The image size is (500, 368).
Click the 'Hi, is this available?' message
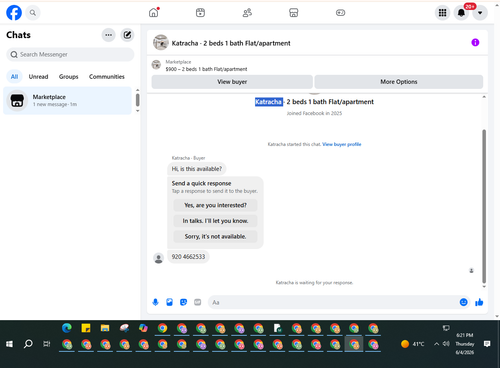[197, 169]
